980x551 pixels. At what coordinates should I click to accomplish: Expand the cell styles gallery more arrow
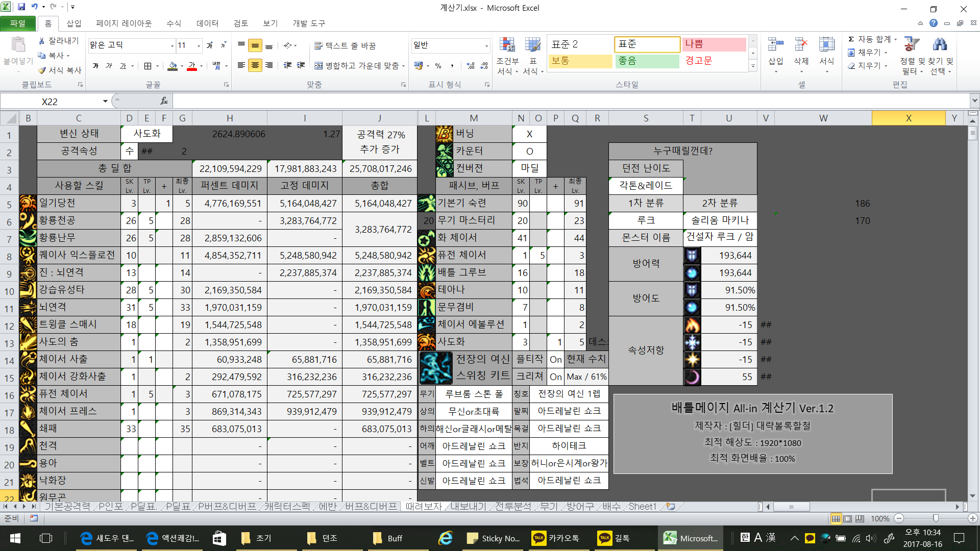point(753,66)
